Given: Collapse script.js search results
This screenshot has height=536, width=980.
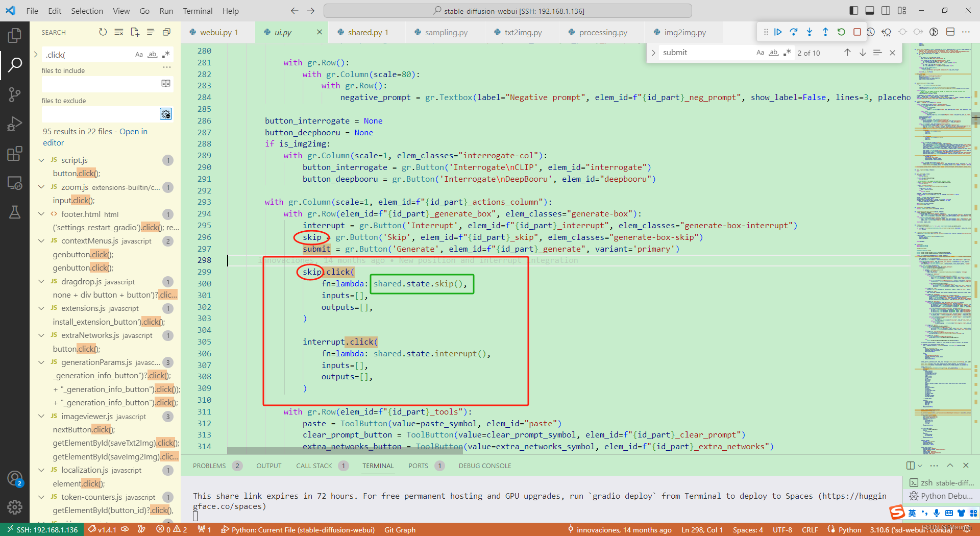Looking at the screenshot, I should click(x=41, y=160).
